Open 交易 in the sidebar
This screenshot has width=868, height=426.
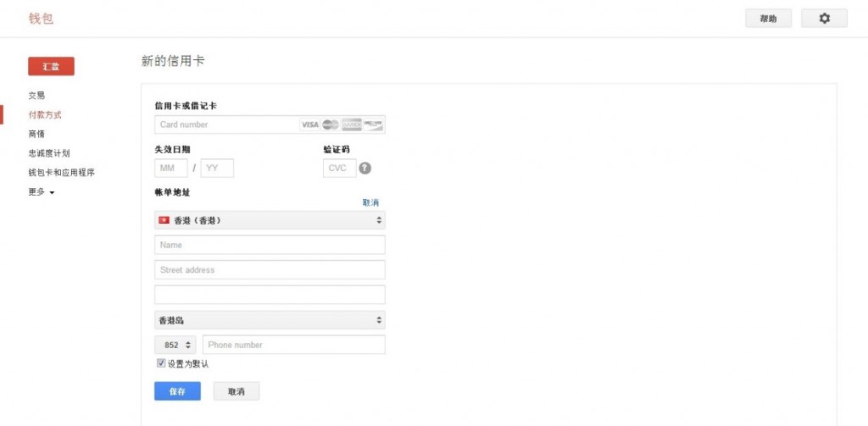tap(36, 96)
